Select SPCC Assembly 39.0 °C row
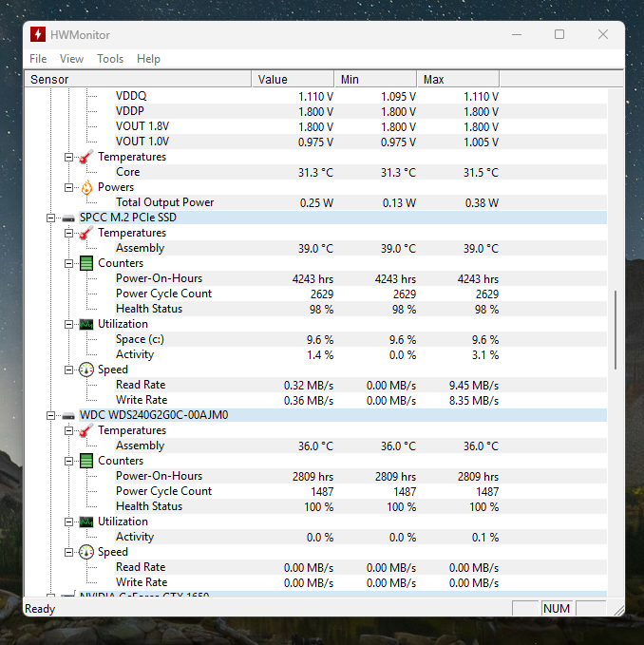 pyautogui.click(x=361, y=249)
